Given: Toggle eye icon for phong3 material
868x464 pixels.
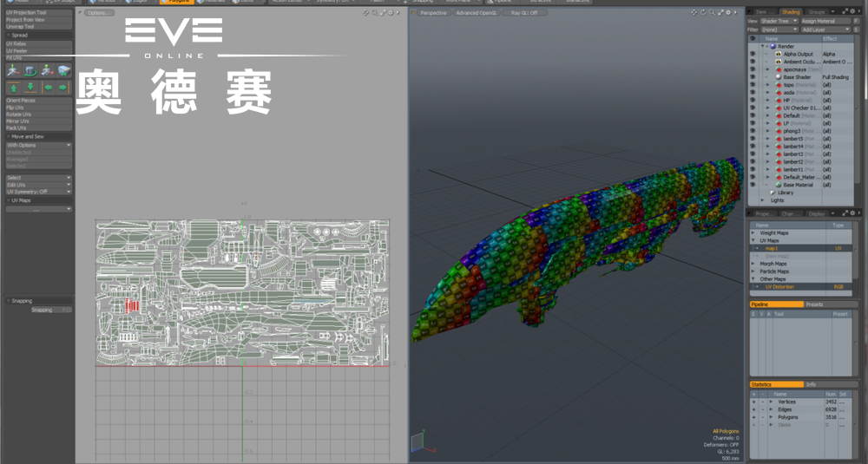Looking at the screenshot, I should tap(753, 131).
